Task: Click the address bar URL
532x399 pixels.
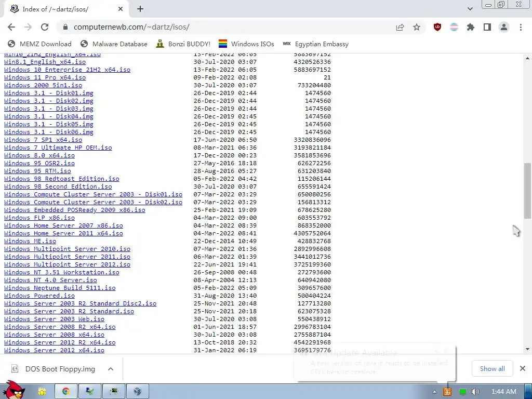Action: tap(131, 27)
